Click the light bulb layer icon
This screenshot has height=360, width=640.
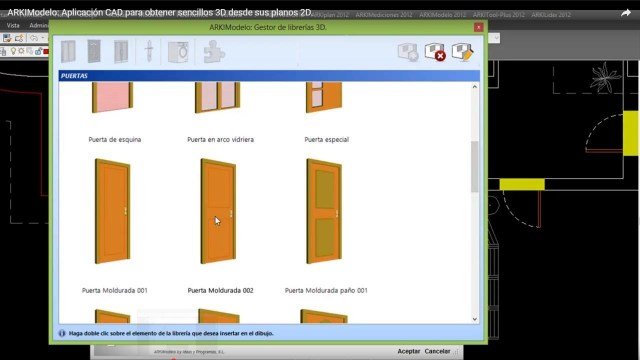13,51
